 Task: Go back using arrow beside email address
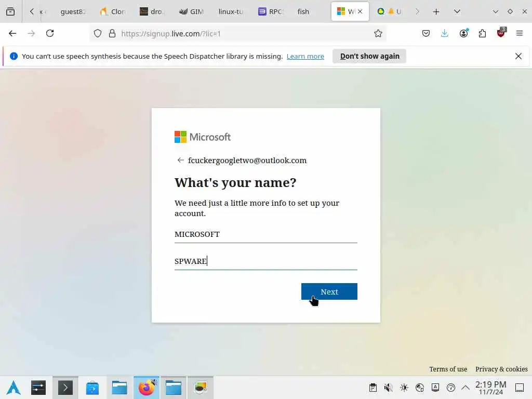180,160
